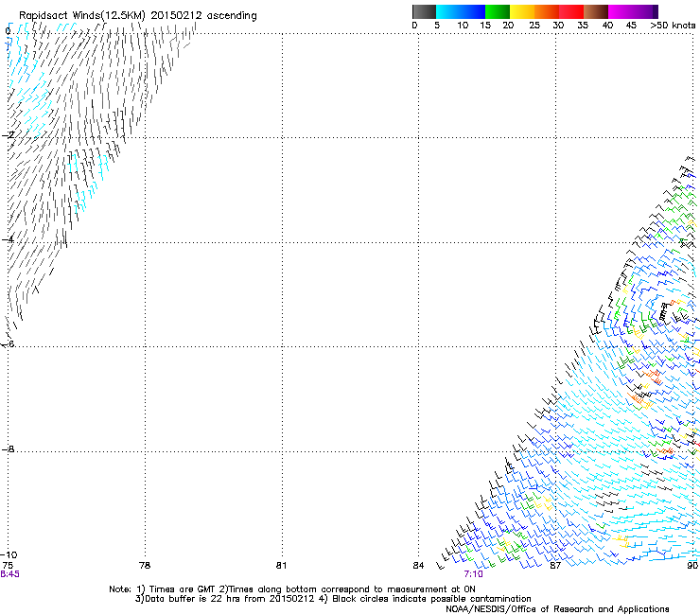Click the longitude label 84

418,565
